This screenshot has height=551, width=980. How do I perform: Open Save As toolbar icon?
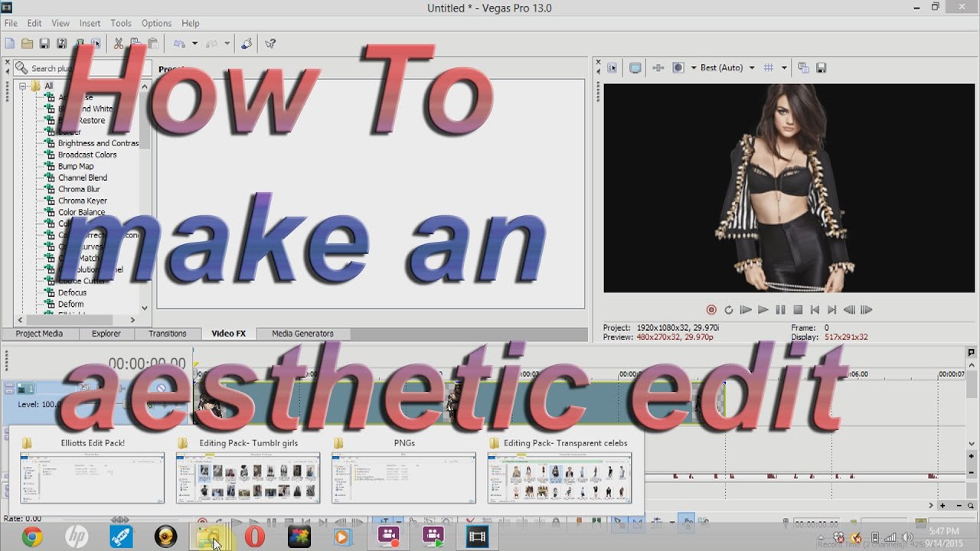click(x=61, y=44)
